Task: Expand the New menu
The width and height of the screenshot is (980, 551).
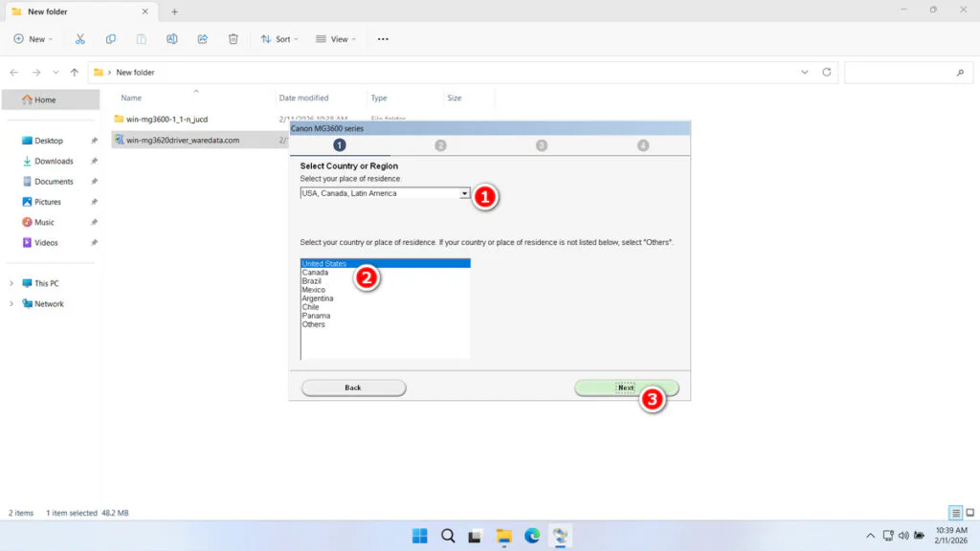Action: coord(33,38)
